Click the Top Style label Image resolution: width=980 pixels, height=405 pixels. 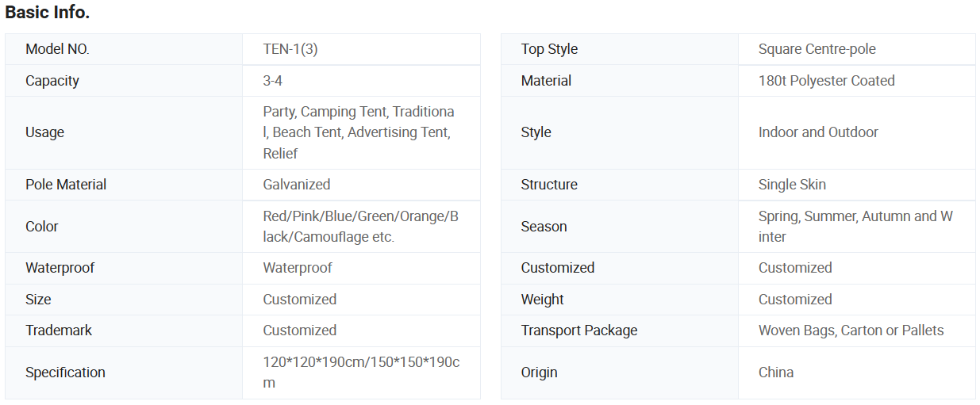click(549, 49)
